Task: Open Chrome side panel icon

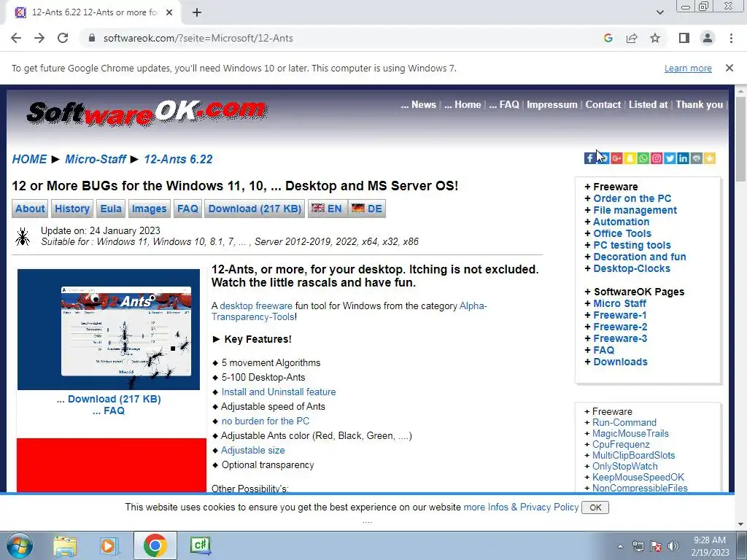Action: click(684, 38)
